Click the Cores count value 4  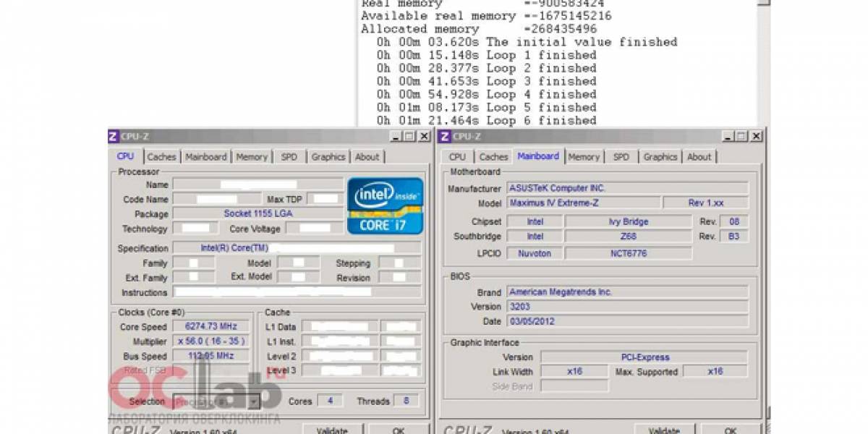tap(330, 401)
